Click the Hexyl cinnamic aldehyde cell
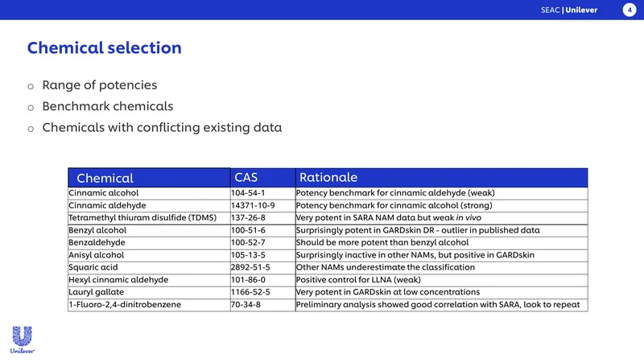The image size is (644, 362). point(149,280)
